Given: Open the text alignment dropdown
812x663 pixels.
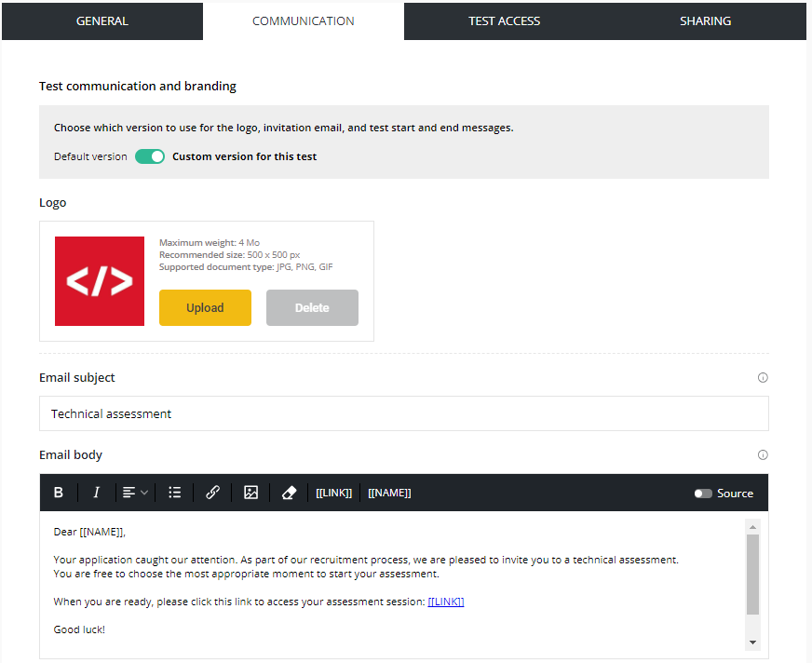Looking at the screenshot, I should (135, 493).
